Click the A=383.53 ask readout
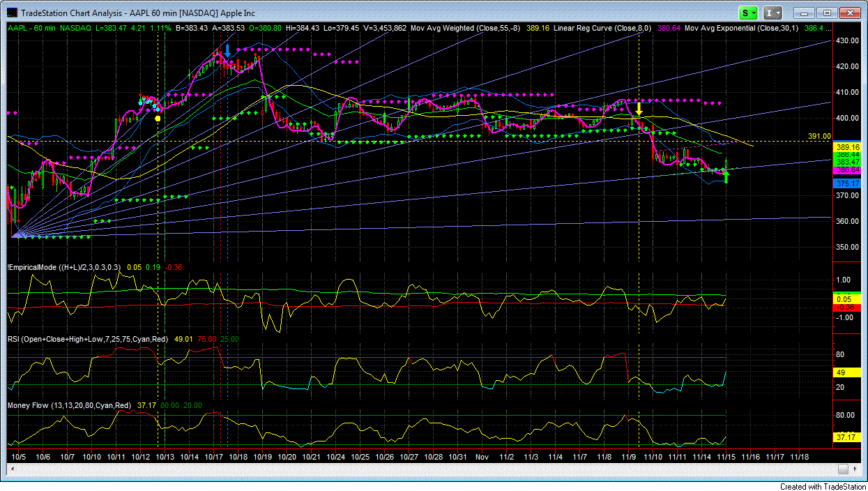Screen dimensions: 868x491 (x=228, y=29)
